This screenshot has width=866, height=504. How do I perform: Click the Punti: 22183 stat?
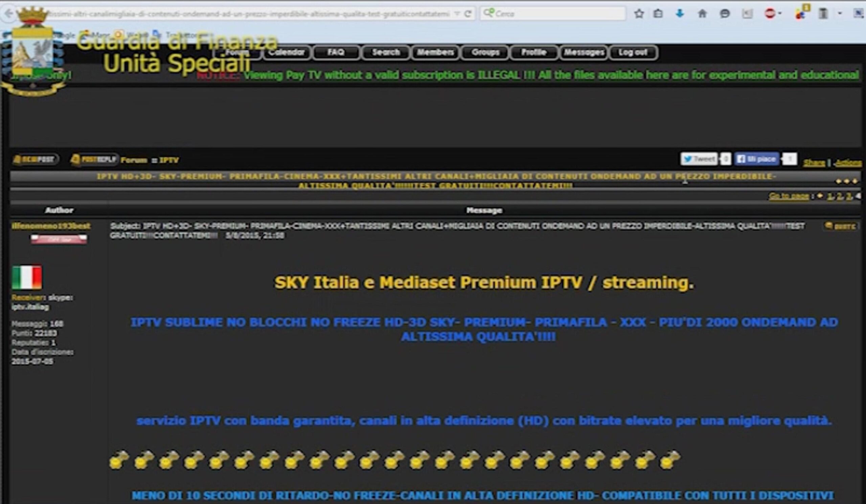click(35, 333)
